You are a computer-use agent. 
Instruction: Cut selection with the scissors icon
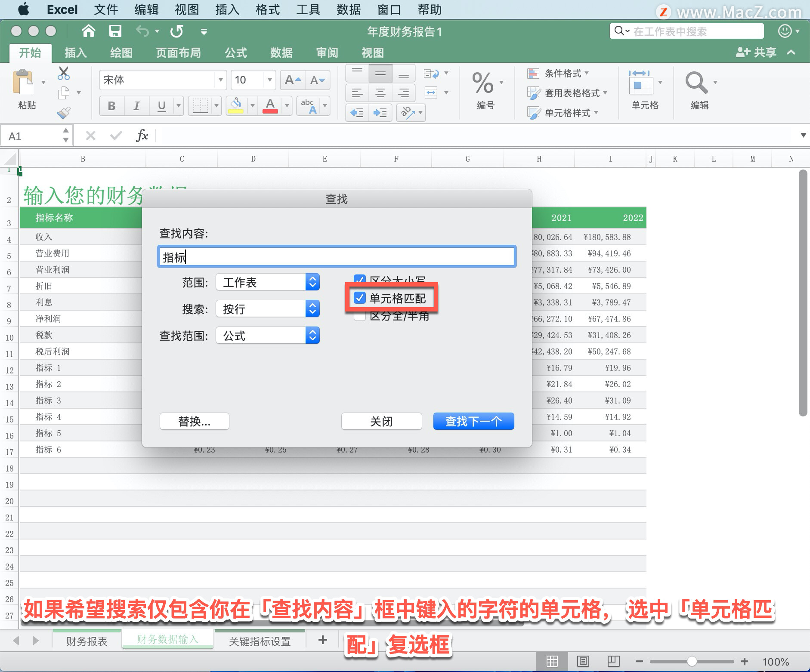[x=64, y=74]
